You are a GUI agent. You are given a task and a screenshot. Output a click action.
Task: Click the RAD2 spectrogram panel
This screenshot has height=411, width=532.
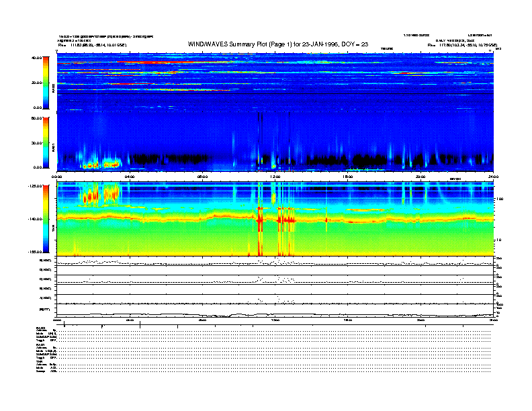pos(275,82)
